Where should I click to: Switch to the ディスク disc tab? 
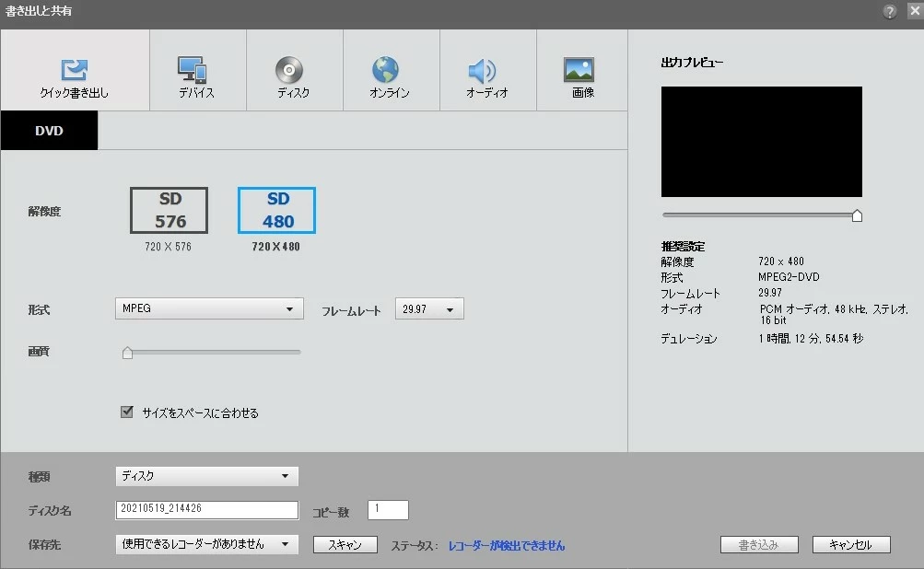[294, 70]
